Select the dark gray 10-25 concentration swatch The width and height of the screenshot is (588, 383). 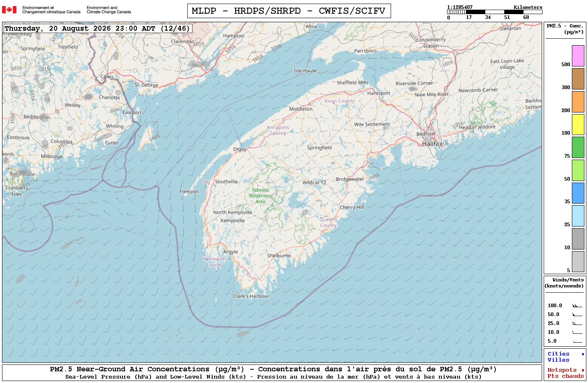pyautogui.click(x=578, y=239)
